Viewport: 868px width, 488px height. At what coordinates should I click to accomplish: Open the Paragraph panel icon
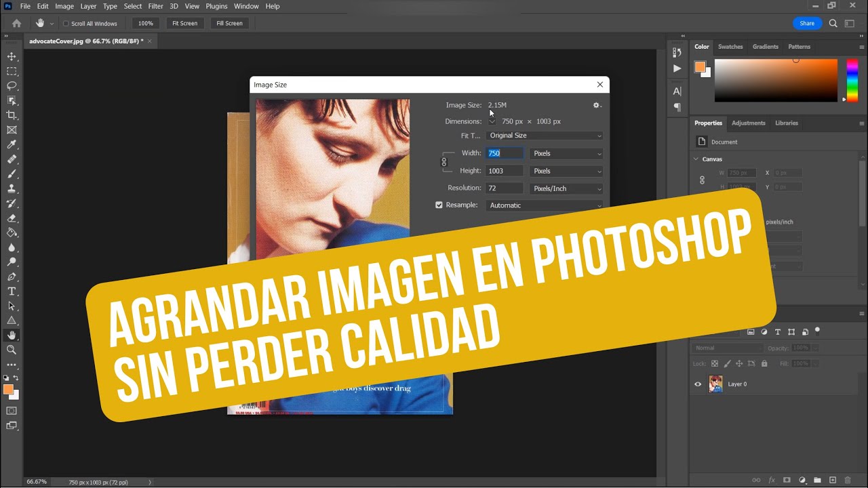[677, 107]
